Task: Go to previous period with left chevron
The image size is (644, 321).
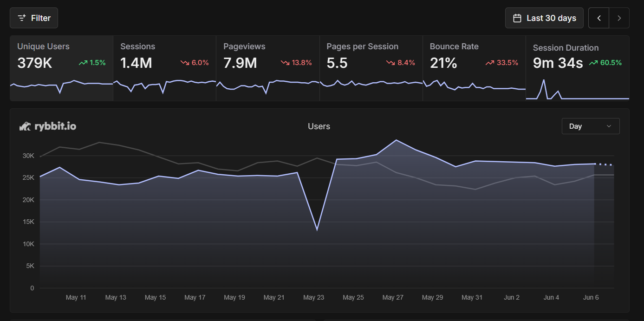Action: [599, 18]
